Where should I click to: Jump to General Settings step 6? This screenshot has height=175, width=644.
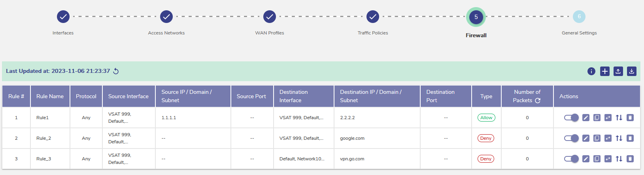tap(579, 17)
